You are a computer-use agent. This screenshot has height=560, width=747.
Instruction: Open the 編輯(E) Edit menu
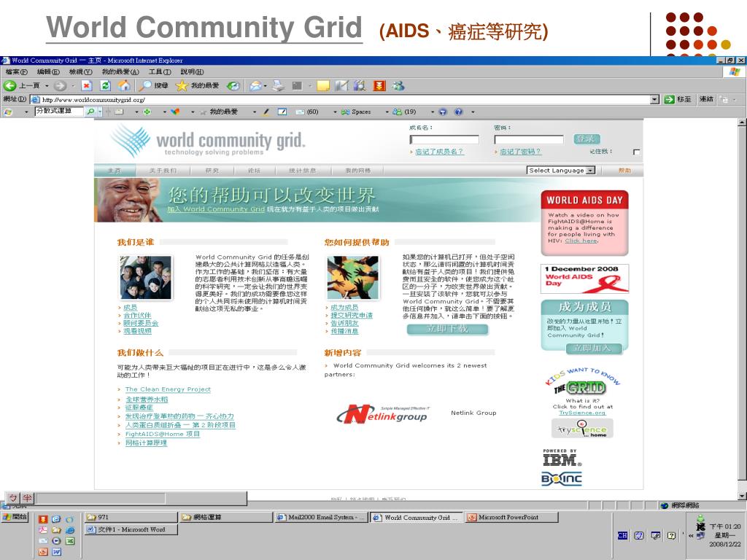tap(48, 71)
